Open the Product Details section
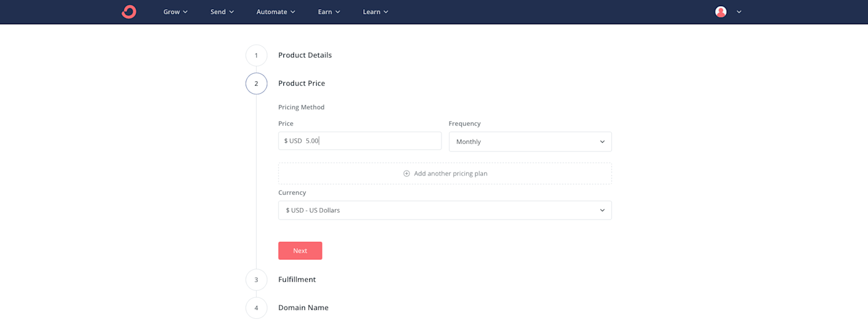This screenshot has height=327, width=868. point(305,55)
